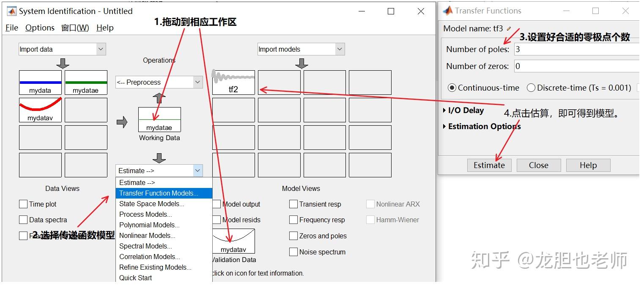Select the Discrete-time radio button

pyautogui.click(x=531, y=88)
